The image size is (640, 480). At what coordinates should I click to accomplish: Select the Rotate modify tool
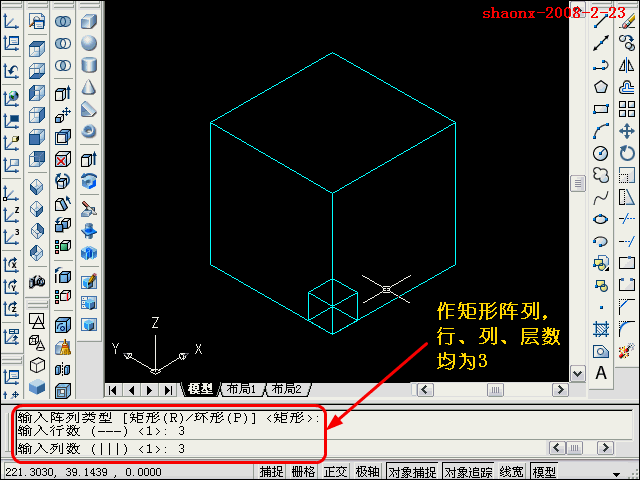[627, 153]
